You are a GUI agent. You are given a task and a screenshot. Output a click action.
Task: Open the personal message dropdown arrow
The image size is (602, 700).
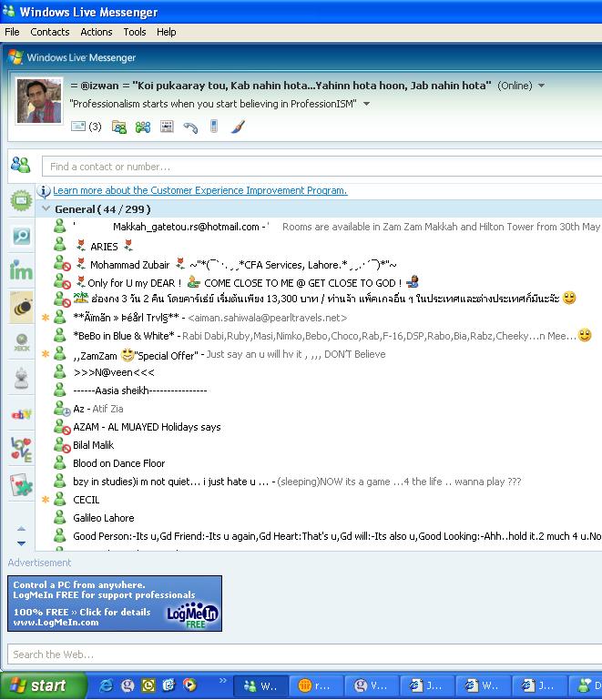(367, 104)
